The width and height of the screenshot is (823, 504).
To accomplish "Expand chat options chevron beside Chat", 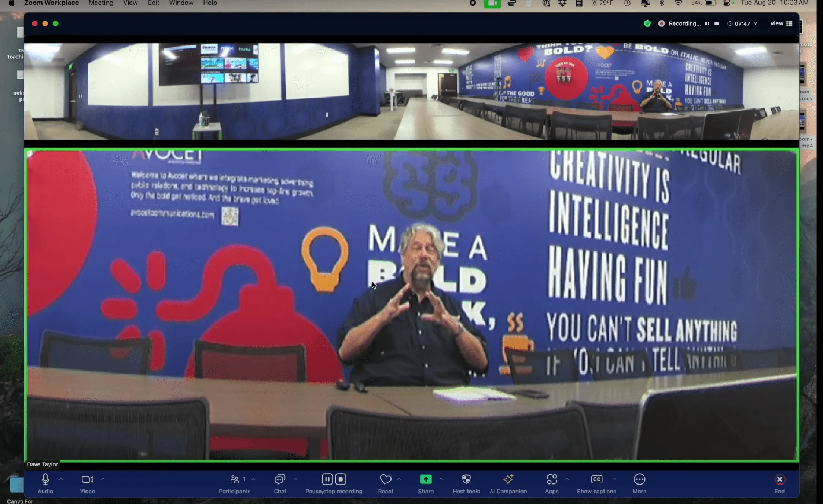I will point(295,479).
